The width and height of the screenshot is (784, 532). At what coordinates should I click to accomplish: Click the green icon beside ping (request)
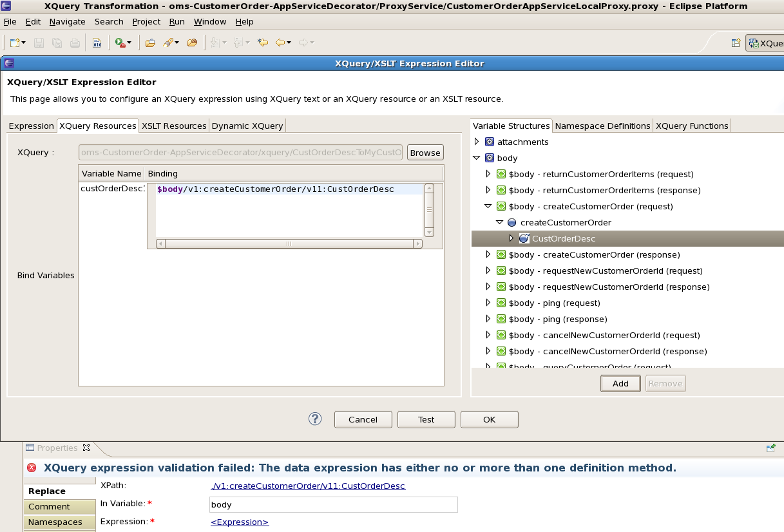(x=501, y=303)
